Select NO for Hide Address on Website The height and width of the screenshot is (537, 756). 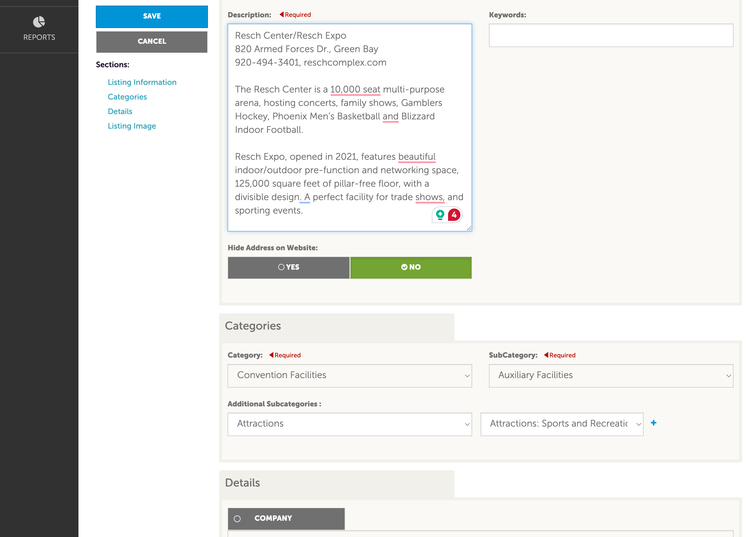coord(411,267)
